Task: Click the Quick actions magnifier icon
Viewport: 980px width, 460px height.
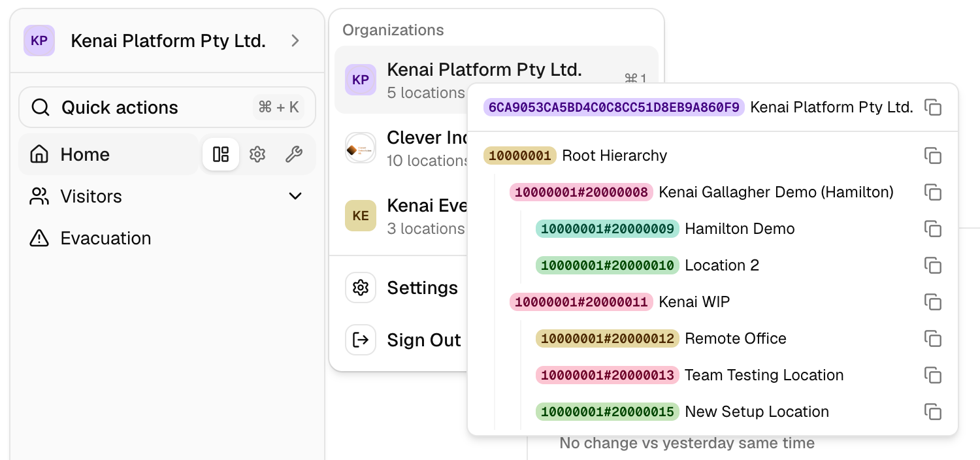Action: [x=41, y=107]
